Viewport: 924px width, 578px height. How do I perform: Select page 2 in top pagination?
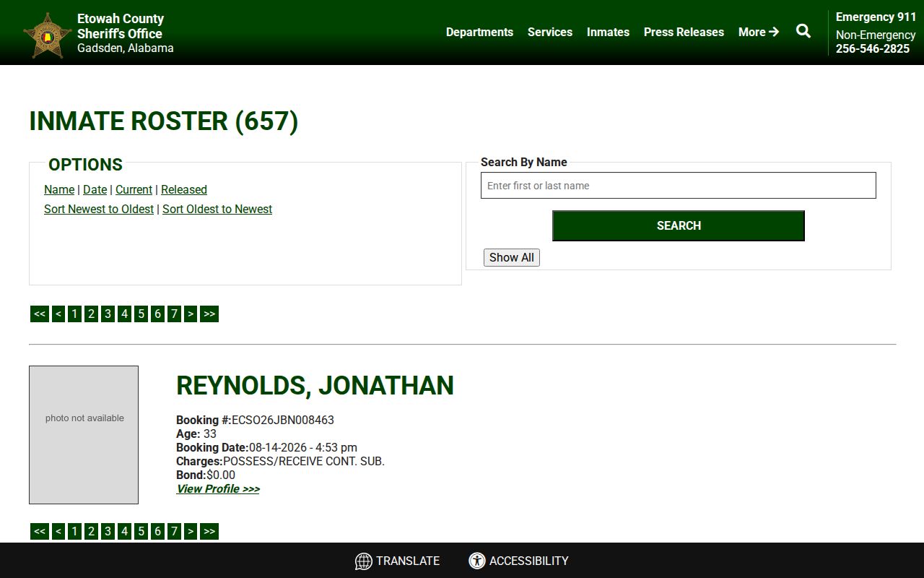coord(91,314)
